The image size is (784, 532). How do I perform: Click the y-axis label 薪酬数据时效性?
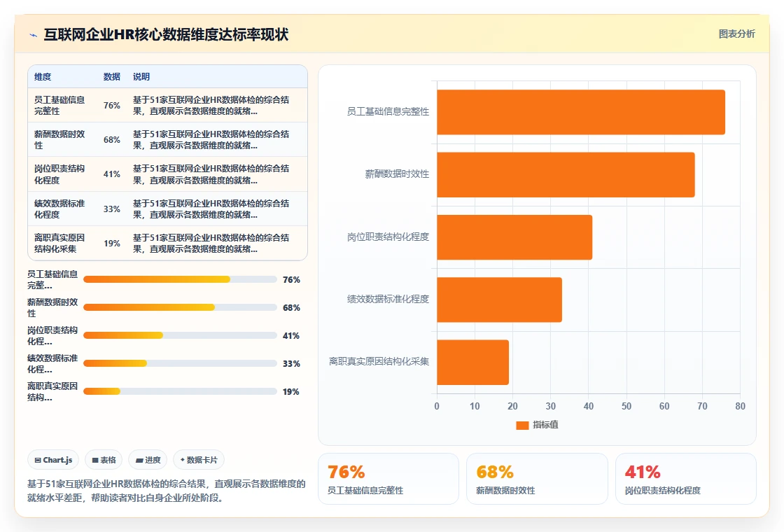[397, 174]
